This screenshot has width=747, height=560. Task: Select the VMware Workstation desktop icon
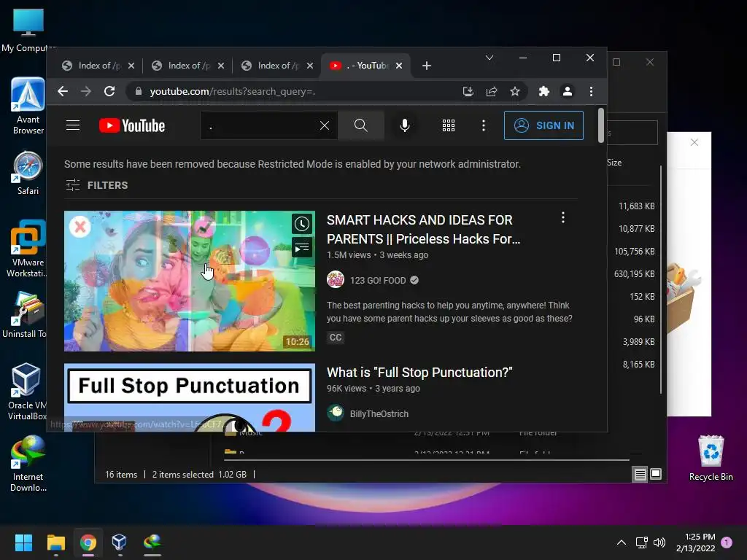[27, 249]
